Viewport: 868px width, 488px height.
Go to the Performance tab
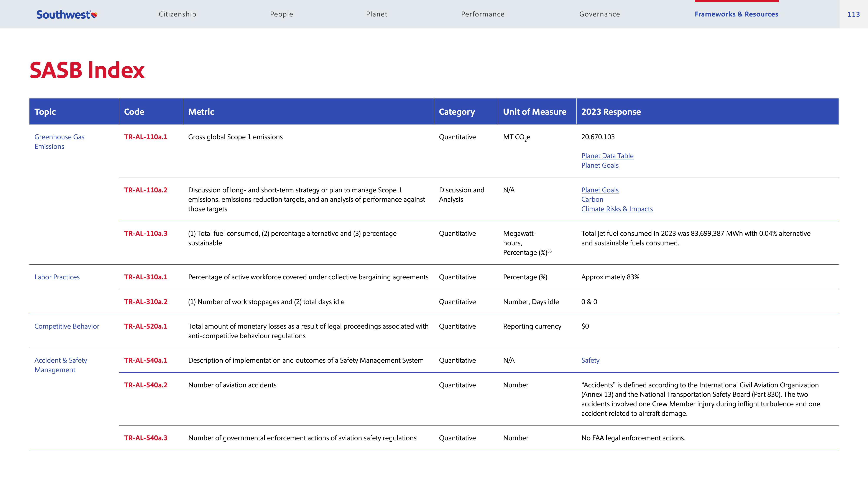483,14
